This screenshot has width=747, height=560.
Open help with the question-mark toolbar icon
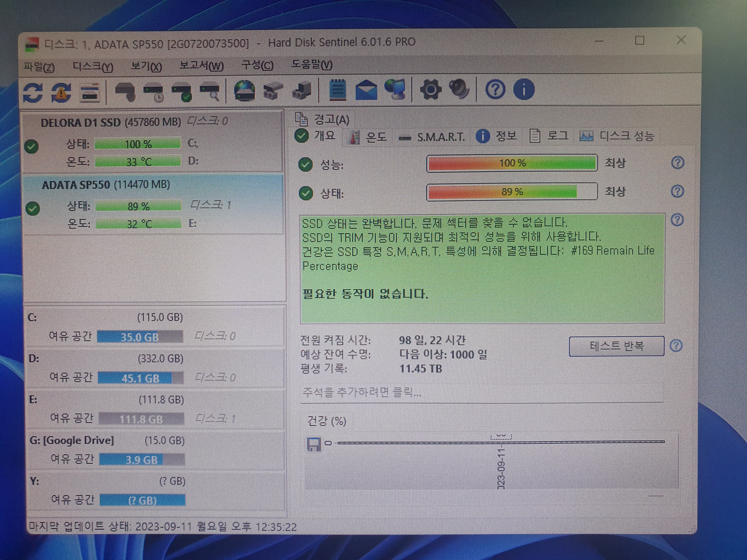[495, 90]
